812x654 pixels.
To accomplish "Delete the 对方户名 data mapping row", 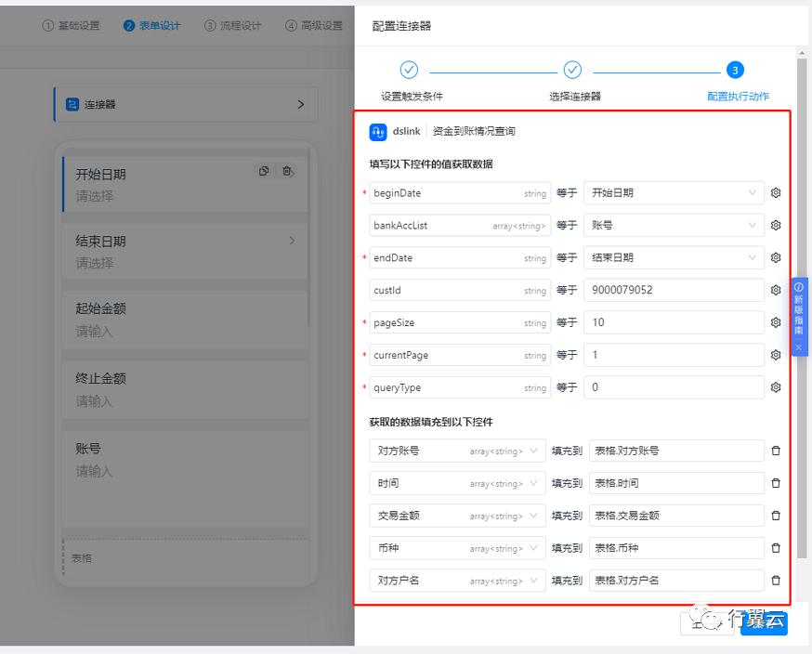I will [x=777, y=581].
